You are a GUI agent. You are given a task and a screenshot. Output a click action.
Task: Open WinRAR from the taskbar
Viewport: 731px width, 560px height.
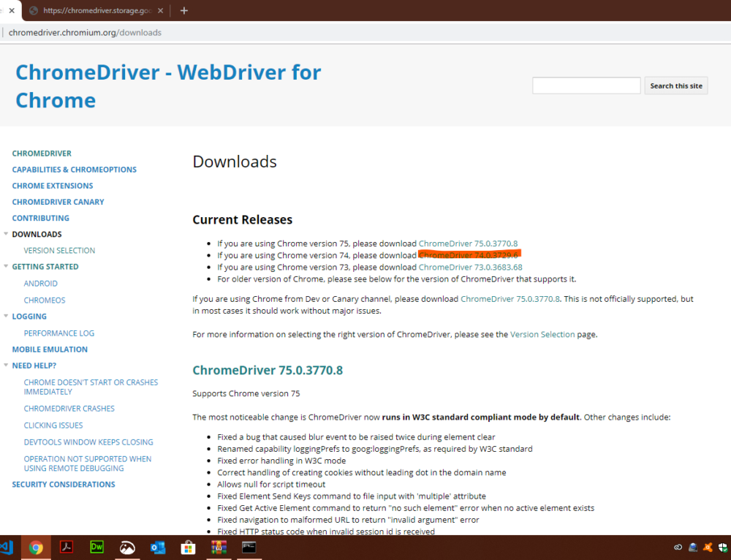click(218, 548)
